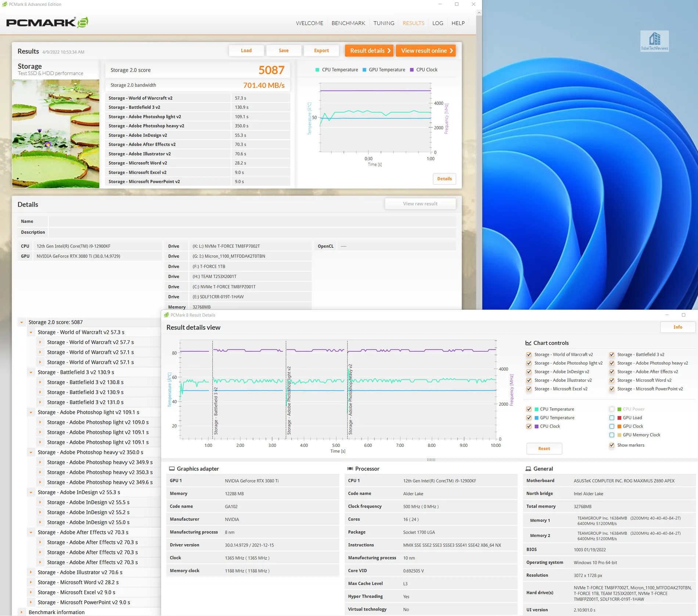Click the GPU Load red color swatch
The height and width of the screenshot is (616, 698).
point(619,418)
